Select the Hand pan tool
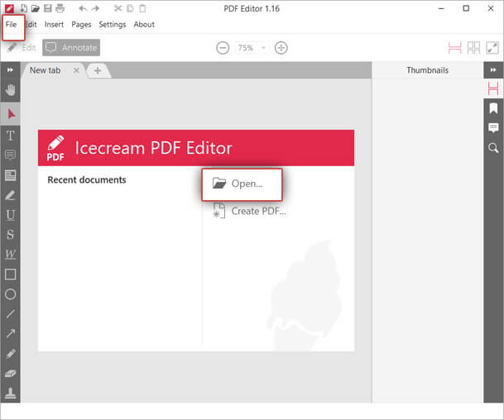This screenshot has width=504, height=420. 11,89
